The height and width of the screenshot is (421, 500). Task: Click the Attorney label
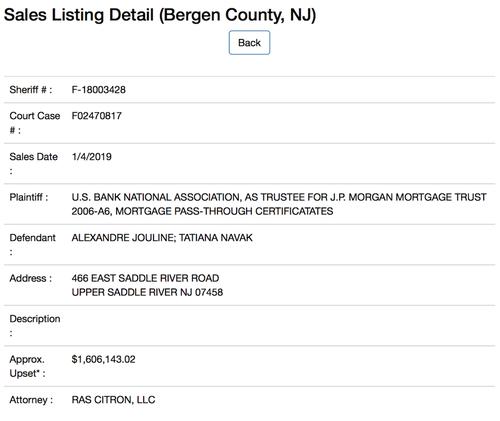click(31, 400)
